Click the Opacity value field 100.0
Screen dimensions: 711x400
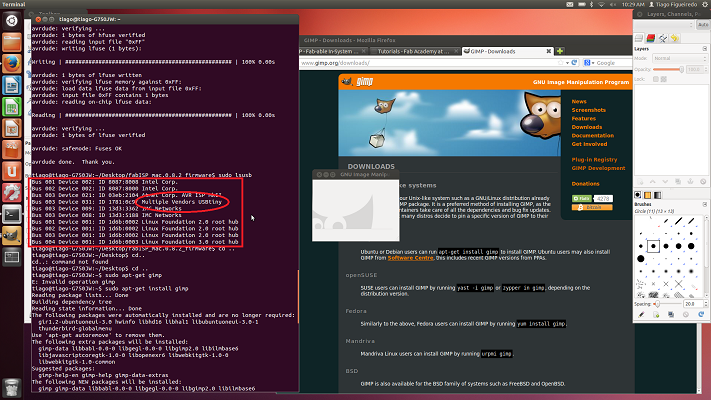694,69
